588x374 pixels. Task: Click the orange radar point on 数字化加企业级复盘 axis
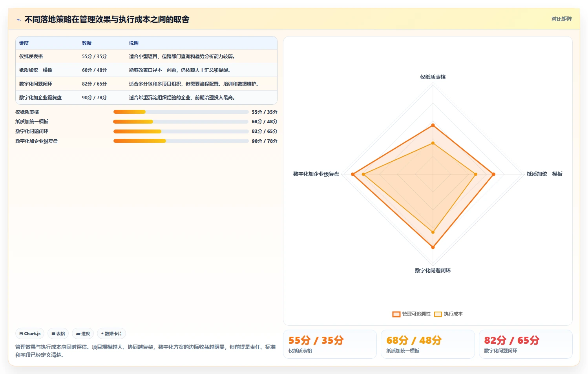point(353,174)
